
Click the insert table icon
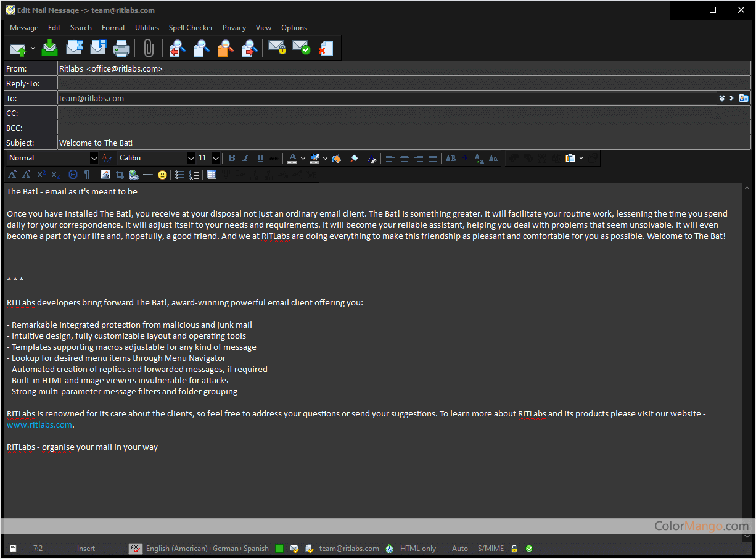click(212, 175)
